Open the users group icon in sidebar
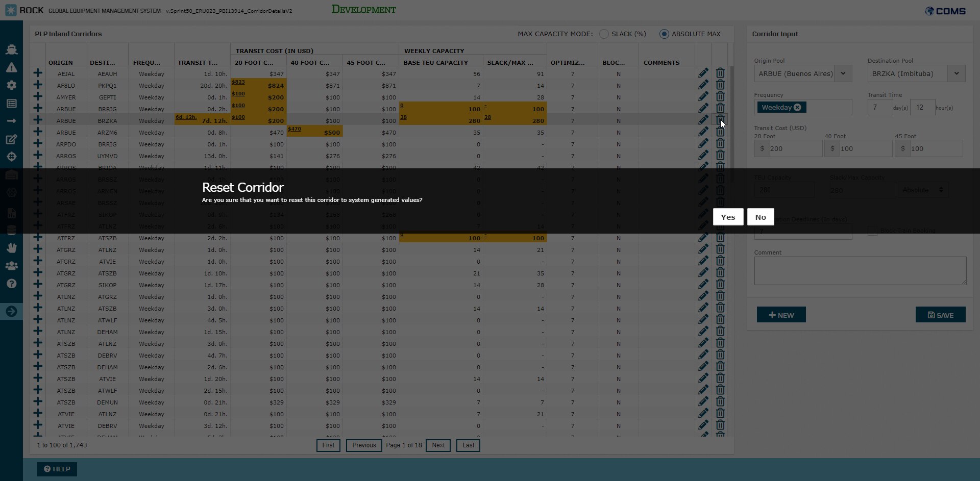Viewport: 980px width, 481px height. 11,266
